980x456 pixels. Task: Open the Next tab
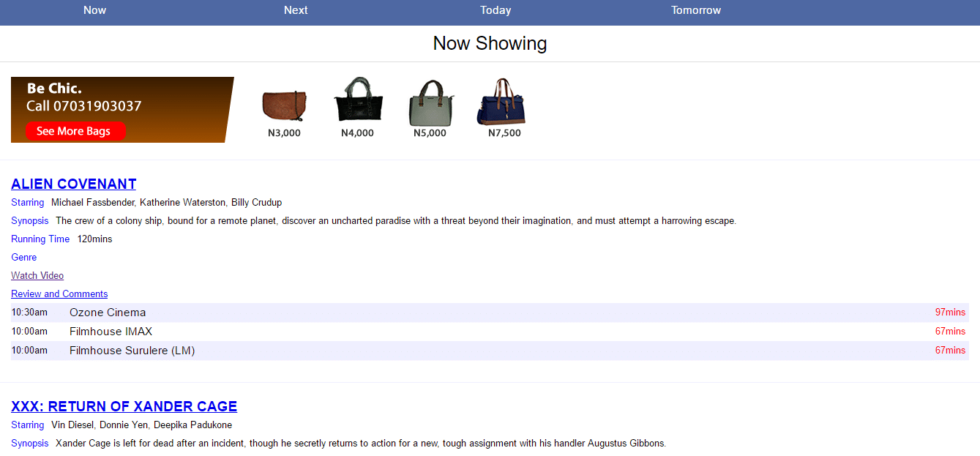coord(296,10)
